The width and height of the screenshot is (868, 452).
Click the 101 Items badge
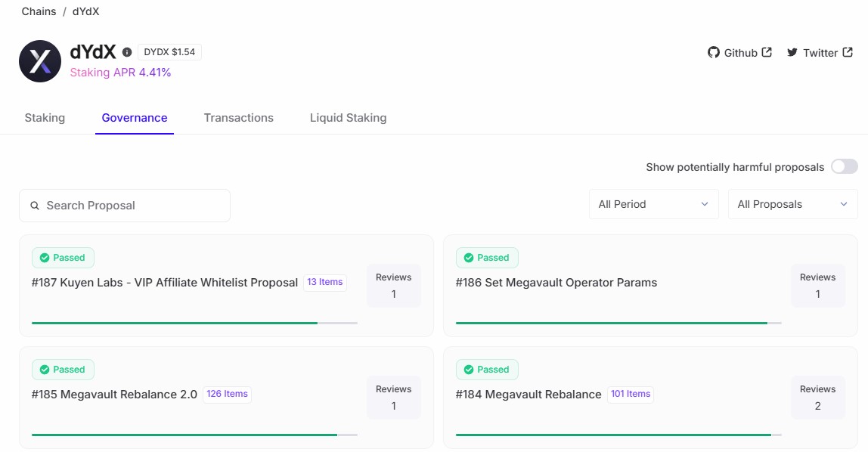click(x=631, y=394)
